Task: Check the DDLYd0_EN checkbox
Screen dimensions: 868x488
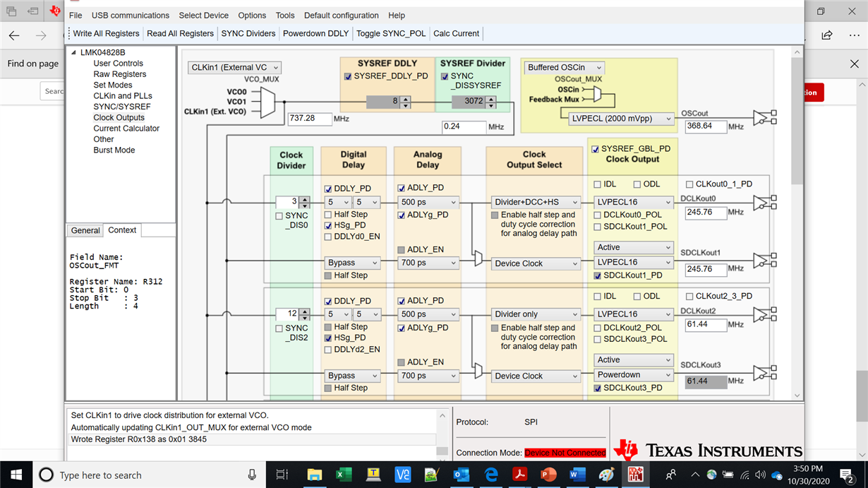Action: [328, 237]
